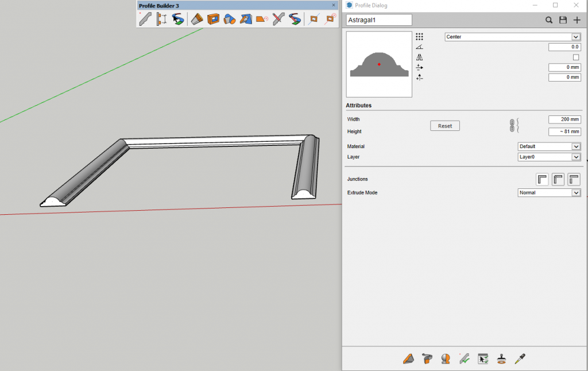
Task: Pick the profile eyedropper at dialog bottom
Action: tap(520, 358)
